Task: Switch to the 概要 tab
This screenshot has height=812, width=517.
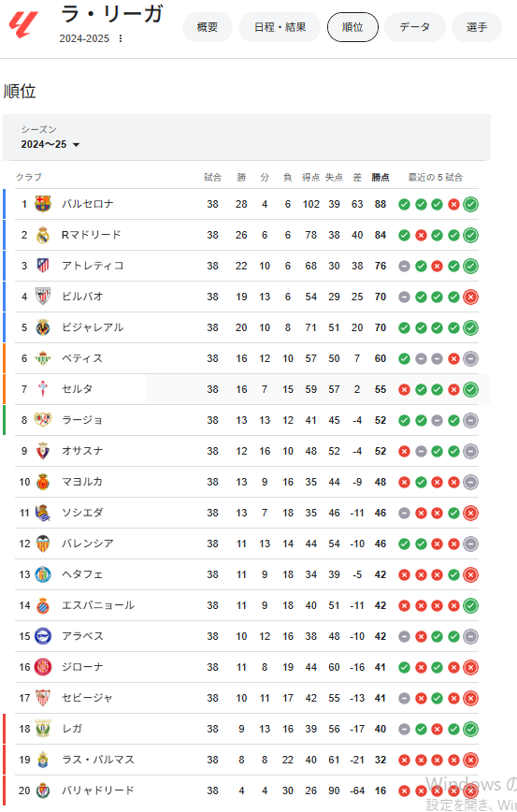Action: point(207,27)
